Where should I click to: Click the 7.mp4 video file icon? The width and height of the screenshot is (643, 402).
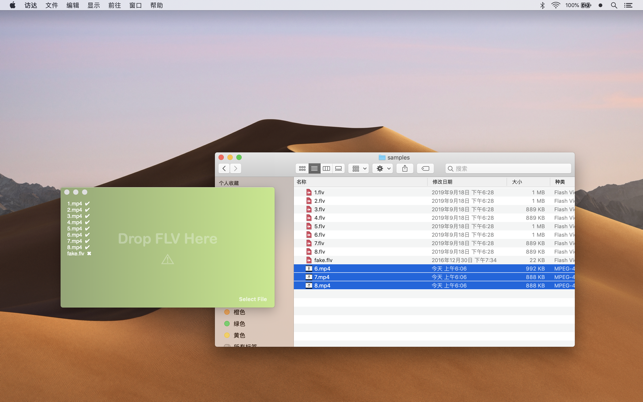click(309, 277)
